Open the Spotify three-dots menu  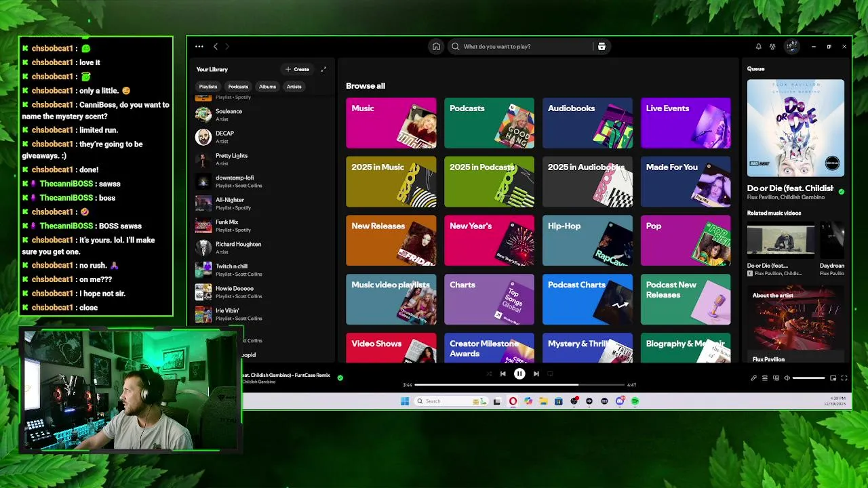point(199,47)
